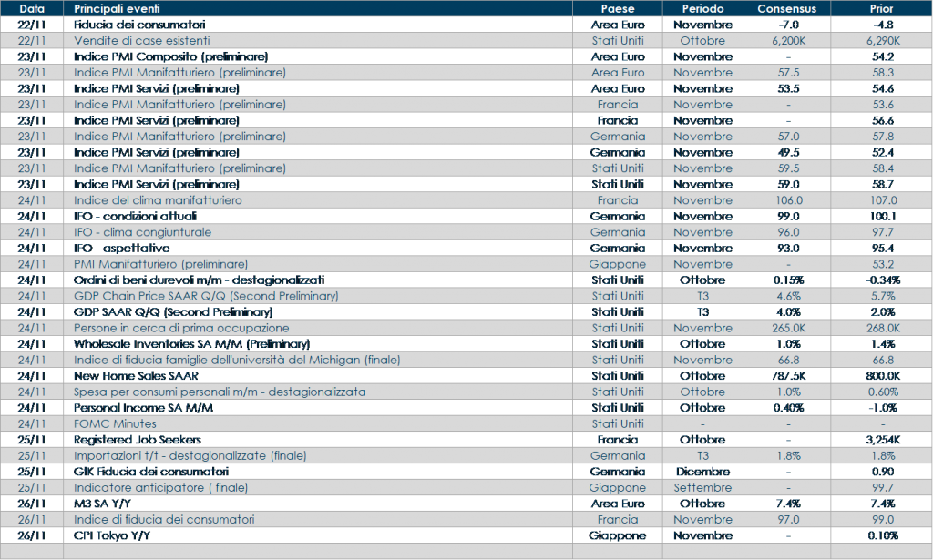This screenshot has width=933, height=560.
Task: Click the 'Vendite di case esistenti' event cell
Action: pos(141,41)
